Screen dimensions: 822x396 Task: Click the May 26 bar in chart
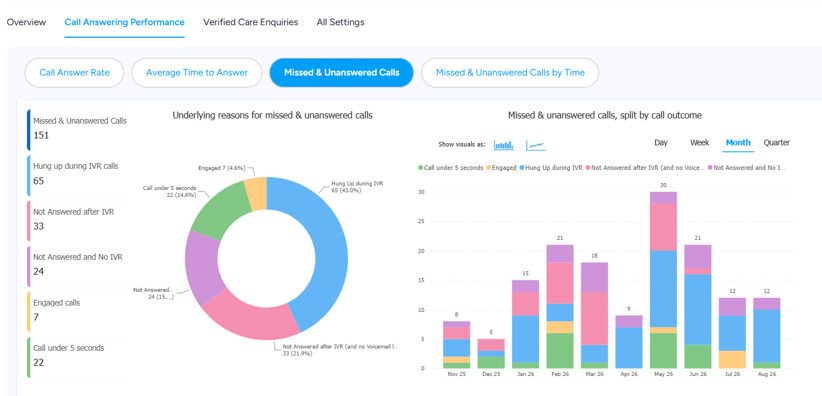(662, 280)
